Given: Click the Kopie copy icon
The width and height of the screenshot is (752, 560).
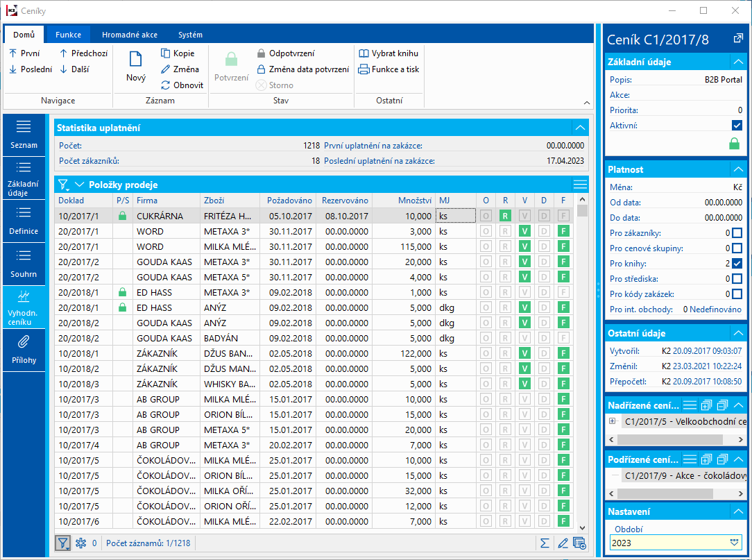Looking at the screenshot, I should tap(166, 53).
